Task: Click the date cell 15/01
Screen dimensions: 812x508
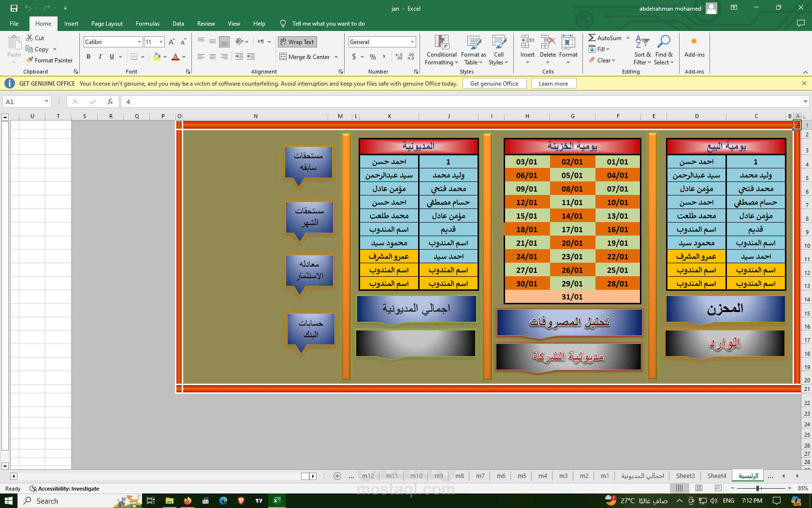Action: [x=527, y=216]
